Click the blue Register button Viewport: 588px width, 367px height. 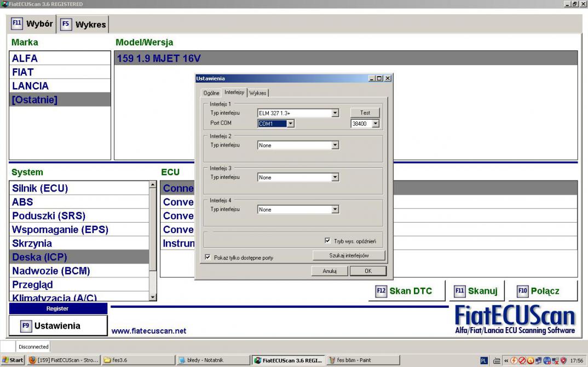pos(58,308)
